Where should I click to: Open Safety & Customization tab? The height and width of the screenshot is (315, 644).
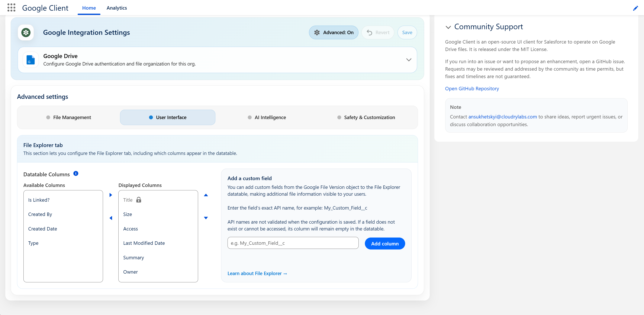click(x=366, y=117)
